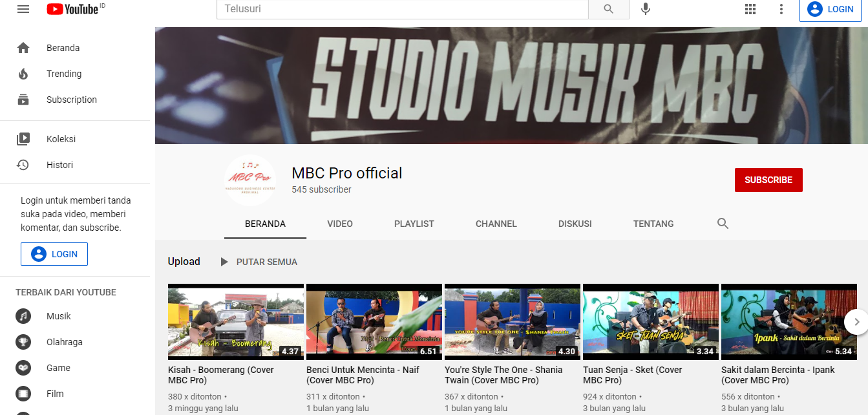Viewport: 868px width, 415px height.
Task: Click the Putar Semua link
Action: [267, 262]
